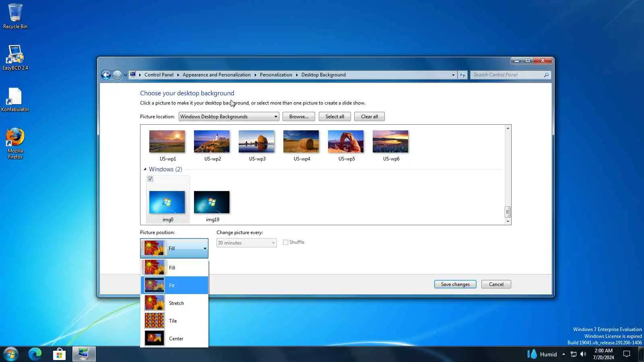The image size is (644, 362).
Task: Navigate to Personalization breadcrumb
Action: tap(276, 75)
